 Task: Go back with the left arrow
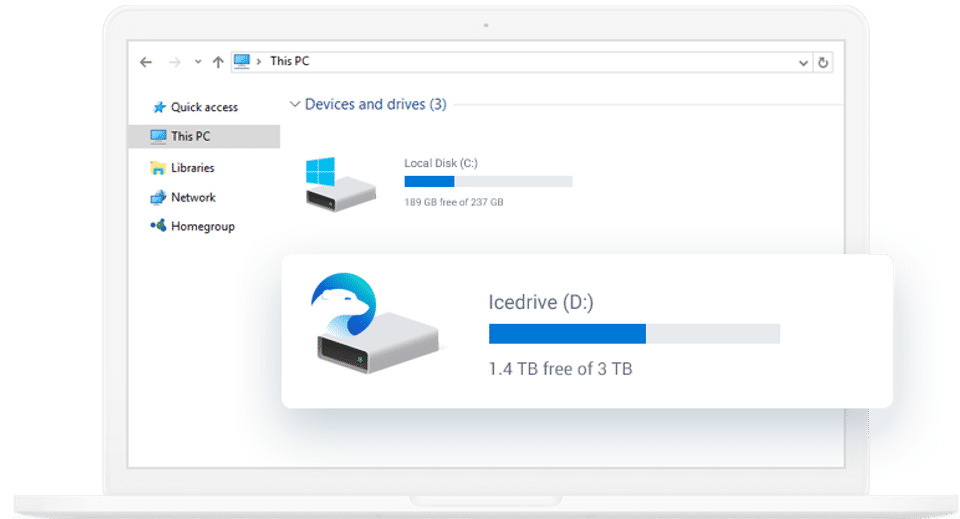pyautogui.click(x=146, y=62)
